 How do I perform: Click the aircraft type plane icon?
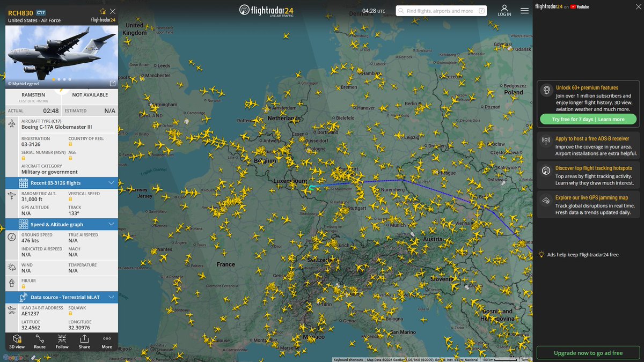click(12, 124)
